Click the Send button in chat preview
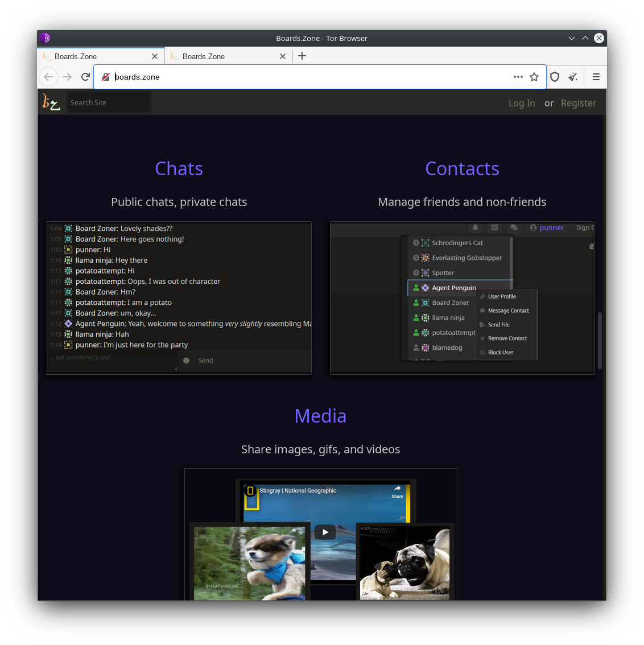The height and width of the screenshot is (645, 644). (205, 361)
